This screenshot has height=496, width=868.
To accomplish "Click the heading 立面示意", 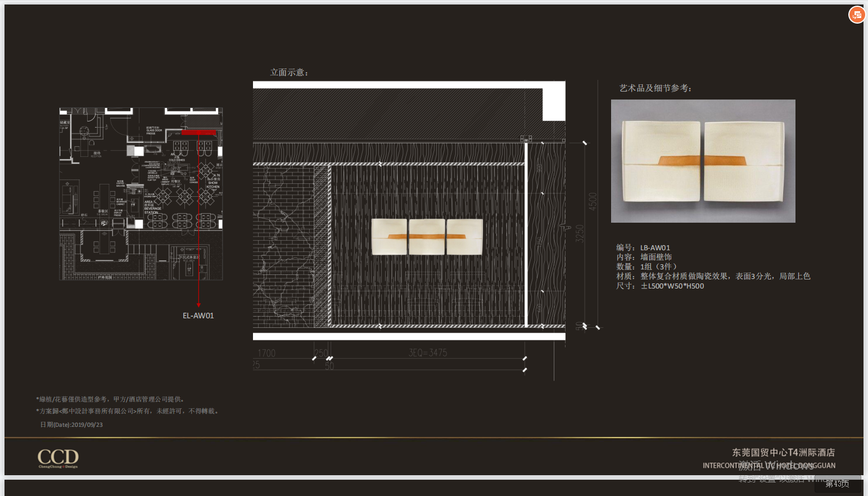I will [289, 73].
